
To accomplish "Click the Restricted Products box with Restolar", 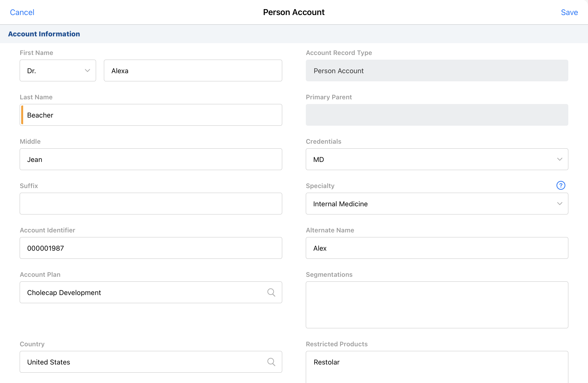I will click(x=437, y=366).
